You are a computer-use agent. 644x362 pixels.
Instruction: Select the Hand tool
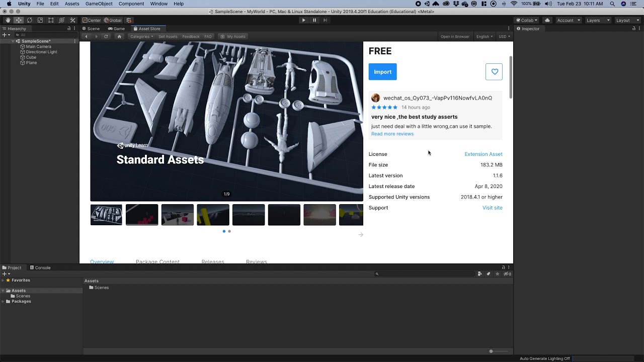pos(8,20)
